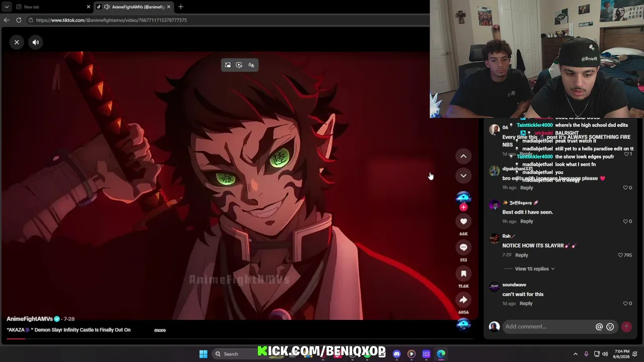Follow creator with the red plus badge
Image resolution: width=644 pixels, height=362 pixels.
(463, 207)
